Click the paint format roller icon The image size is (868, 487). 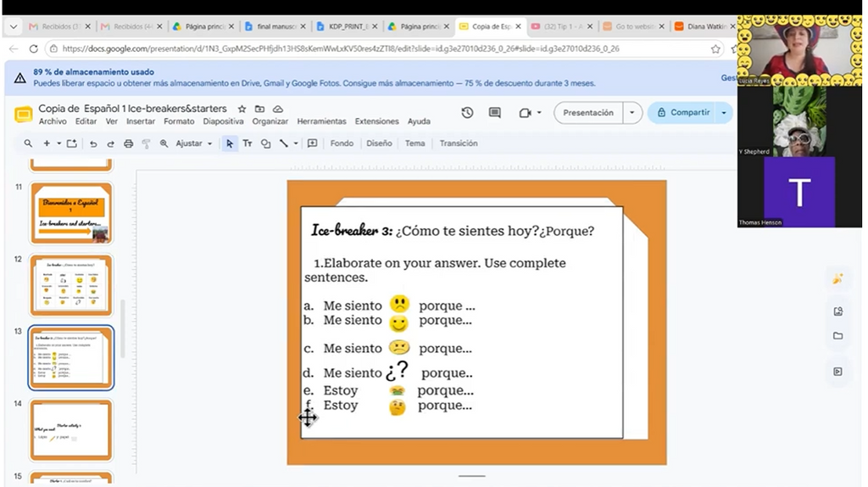146,143
